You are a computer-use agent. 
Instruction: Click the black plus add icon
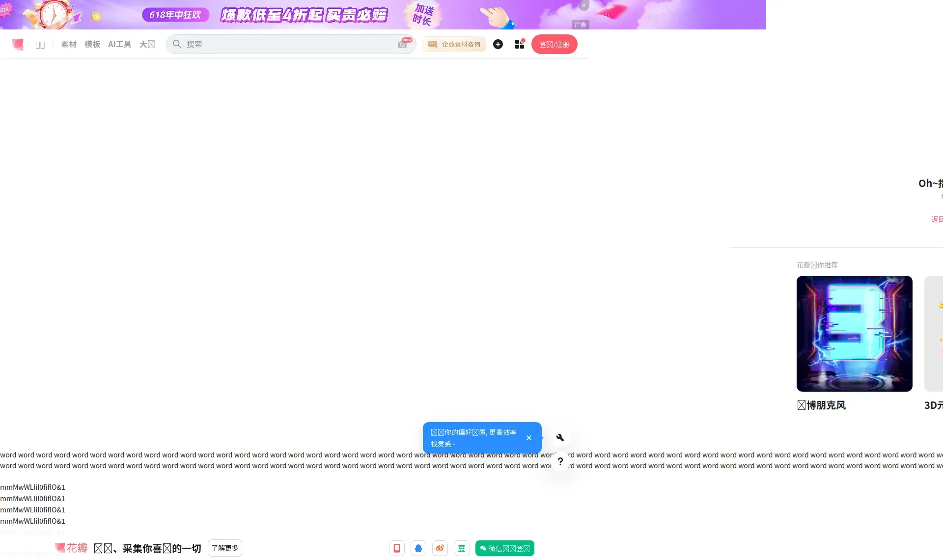[498, 44]
